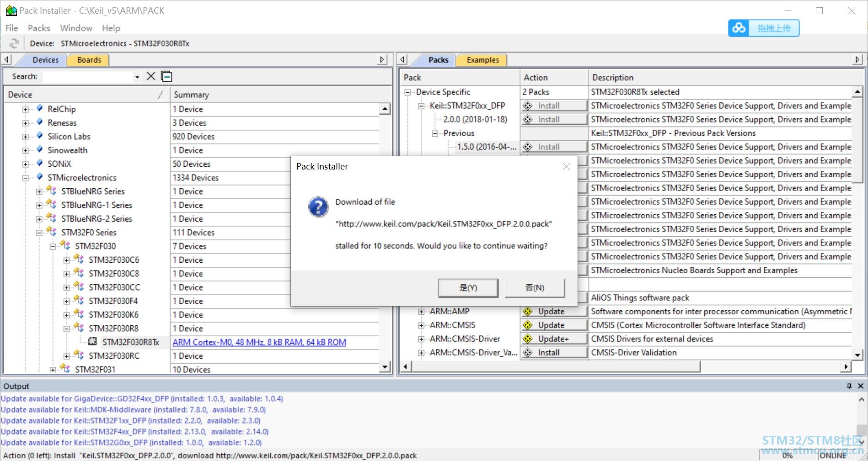Click the Pack column header
Screen dimensions: 868x461
pos(460,78)
